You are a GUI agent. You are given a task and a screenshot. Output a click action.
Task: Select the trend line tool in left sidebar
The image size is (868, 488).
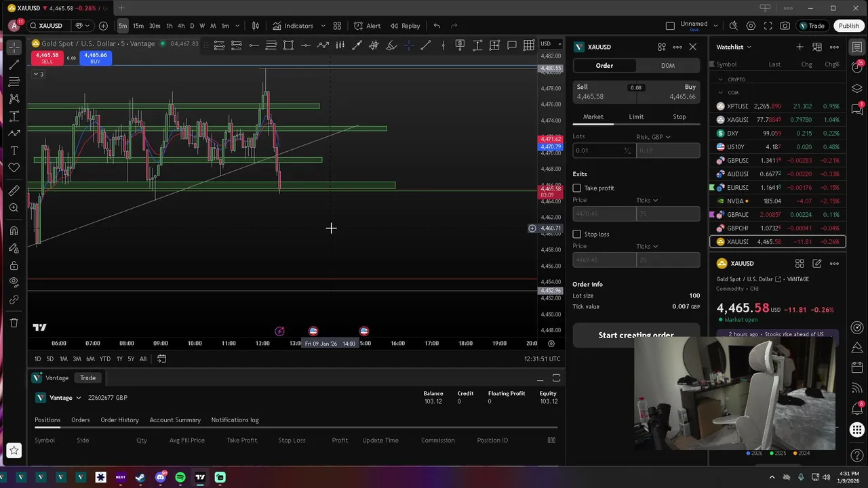coord(14,65)
